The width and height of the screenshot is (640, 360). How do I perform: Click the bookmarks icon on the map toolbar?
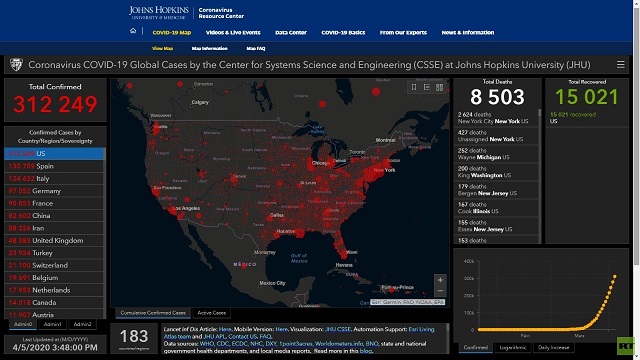click(414, 87)
